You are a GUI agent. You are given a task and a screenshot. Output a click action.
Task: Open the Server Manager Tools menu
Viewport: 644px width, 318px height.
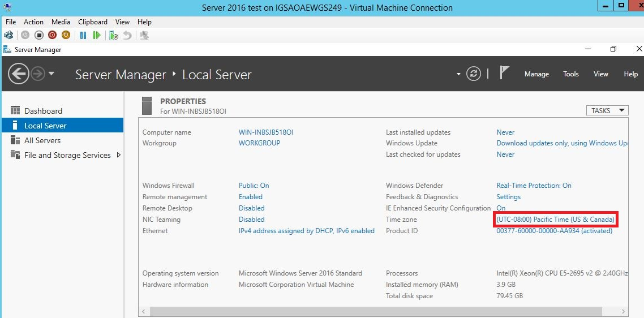pyautogui.click(x=570, y=74)
